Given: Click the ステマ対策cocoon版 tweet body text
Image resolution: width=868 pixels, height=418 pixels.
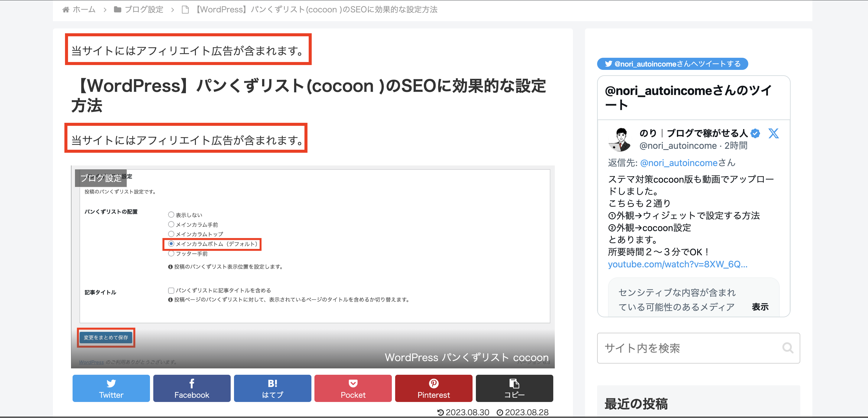Looking at the screenshot, I should click(x=691, y=215).
